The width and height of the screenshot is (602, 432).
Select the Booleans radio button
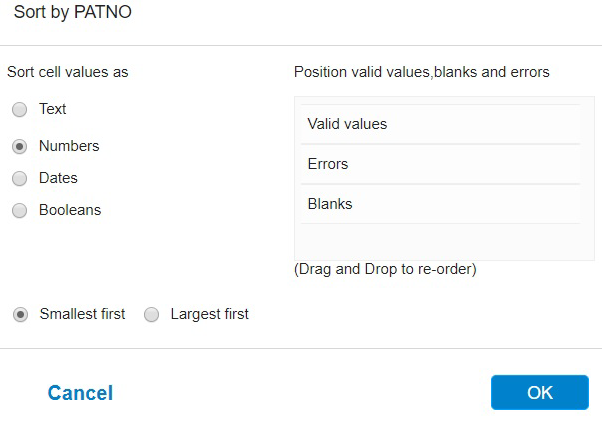click(19, 211)
